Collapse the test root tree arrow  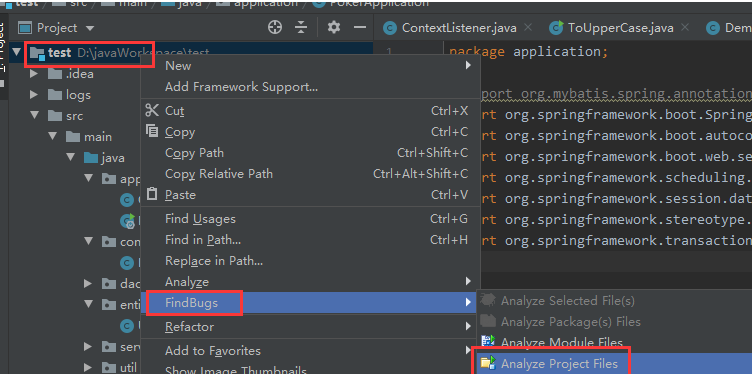point(17,52)
